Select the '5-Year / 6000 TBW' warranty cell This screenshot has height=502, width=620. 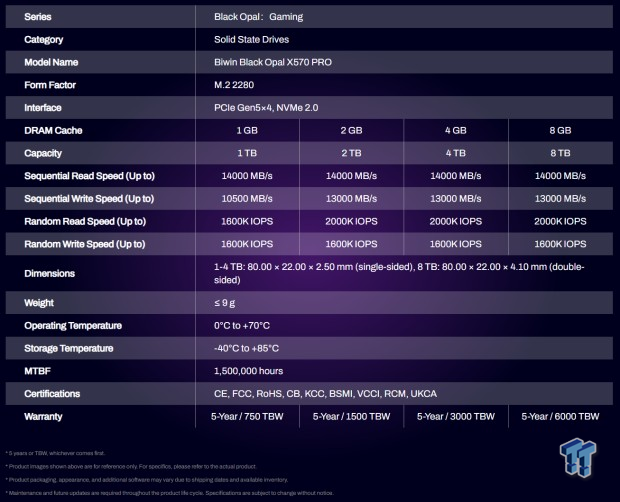560,417
